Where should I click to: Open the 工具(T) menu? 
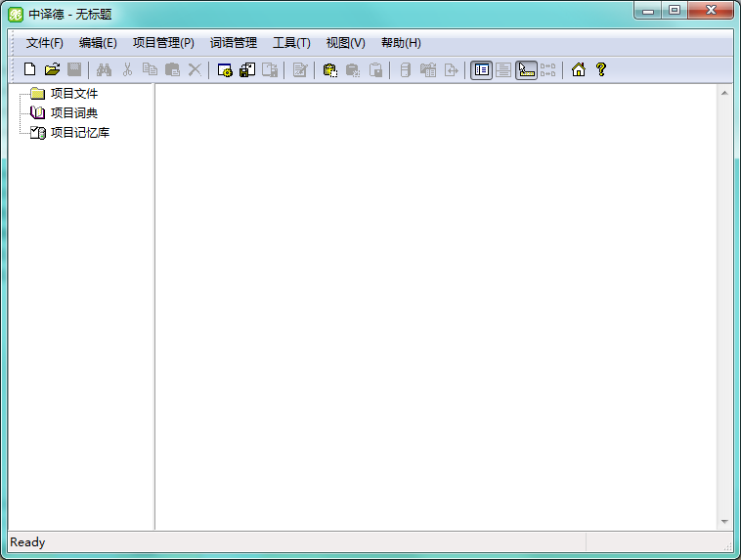pos(291,43)
